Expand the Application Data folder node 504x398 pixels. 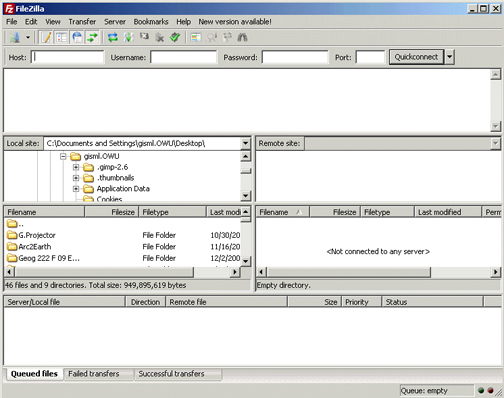pyautogui.click(x=76, y=189)
